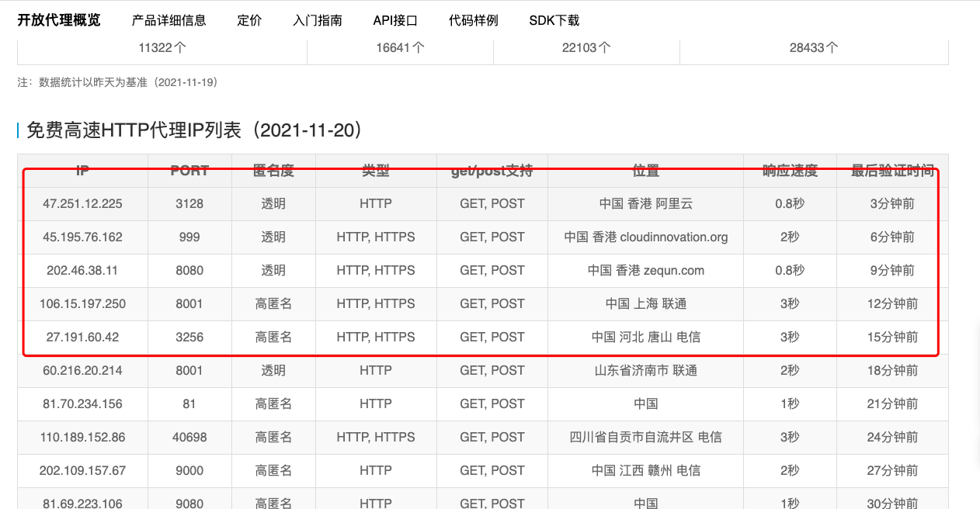Click verification time 24分钟前

pos(892,438)
